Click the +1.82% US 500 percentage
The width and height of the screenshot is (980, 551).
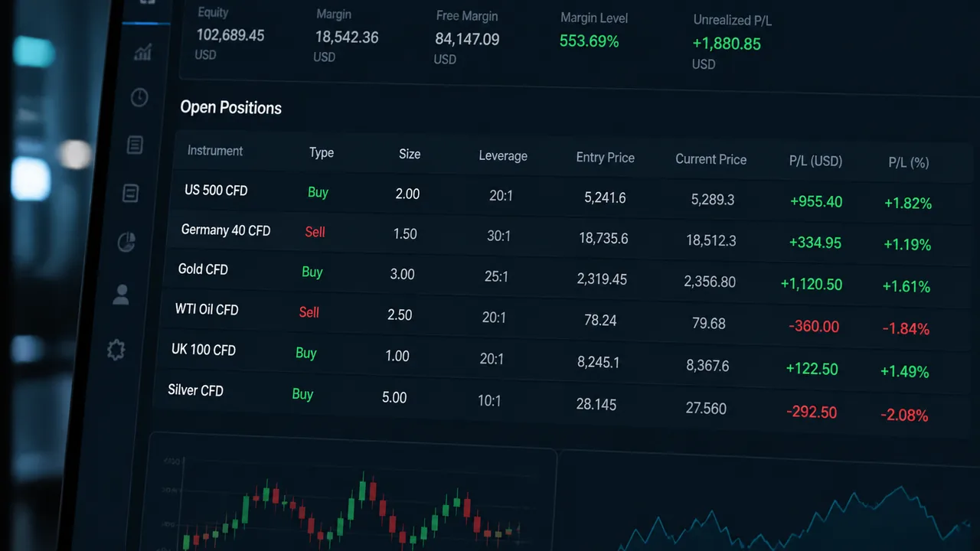pos(908,204)
